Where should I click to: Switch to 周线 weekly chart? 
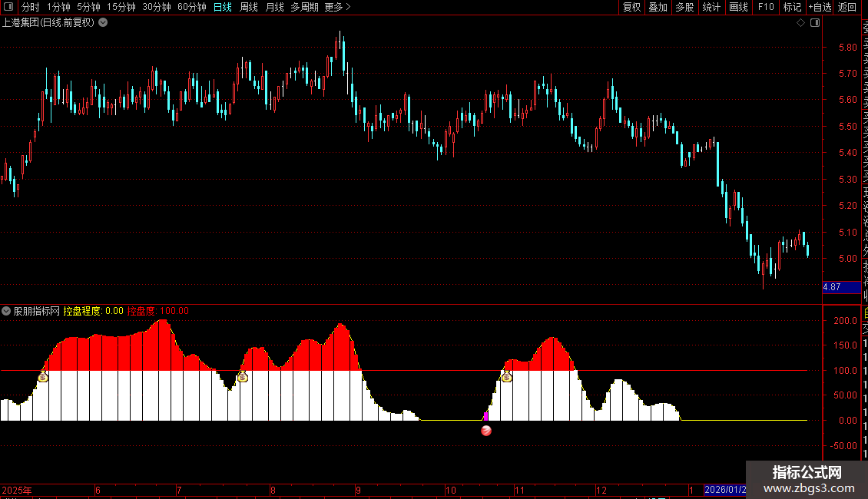249,7
